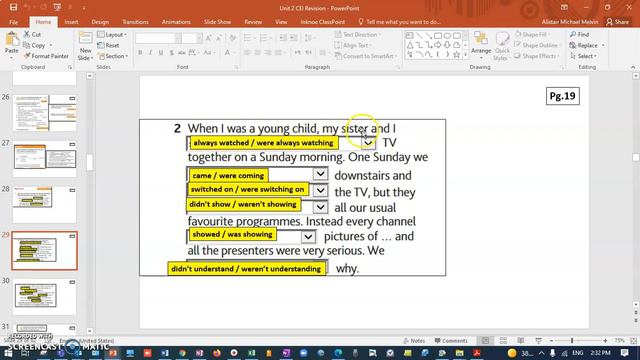Switch to Reading view icon

click(x=521, y=340)
